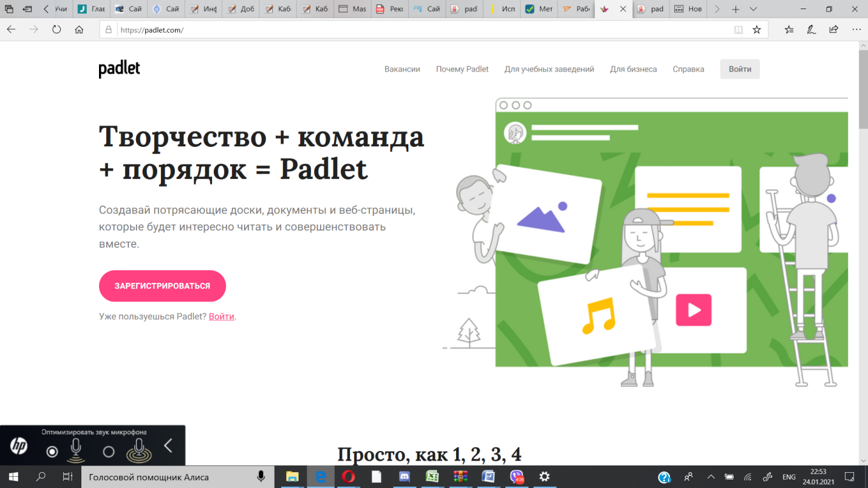Show hidden system tray icons

[711, 477]
